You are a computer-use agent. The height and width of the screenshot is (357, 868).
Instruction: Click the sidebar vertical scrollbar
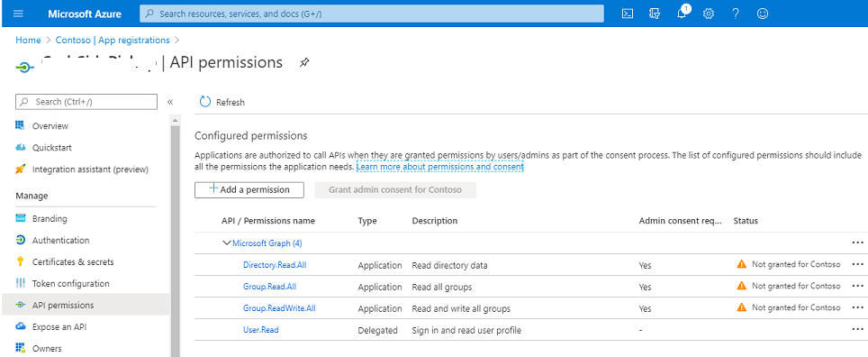point(175,235)
